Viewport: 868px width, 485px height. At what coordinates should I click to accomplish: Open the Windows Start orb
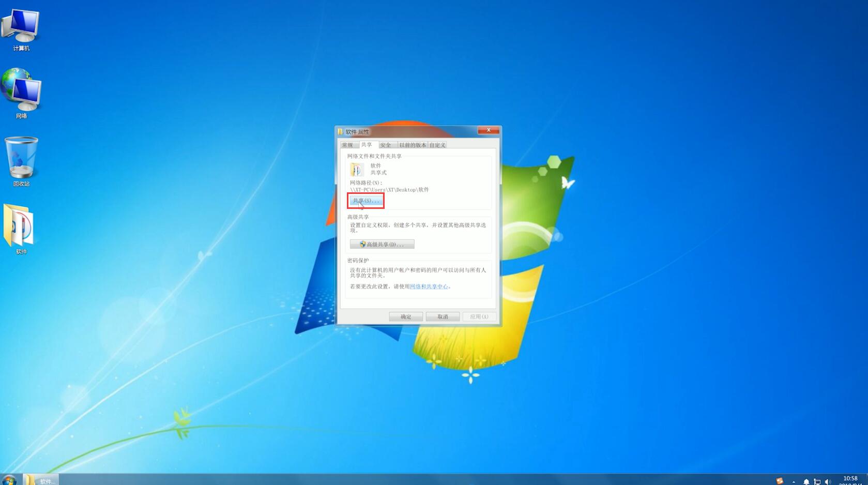click(9, 480)
